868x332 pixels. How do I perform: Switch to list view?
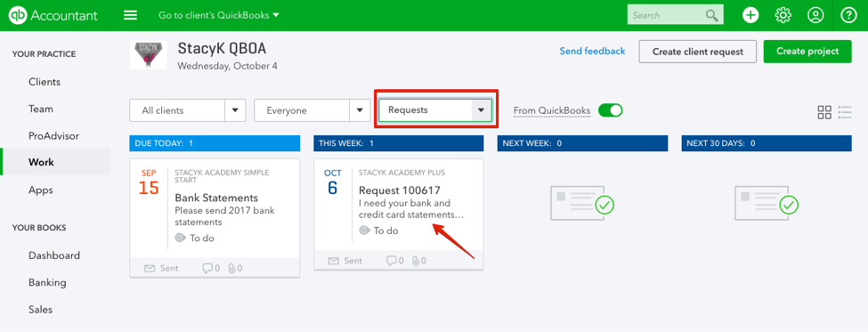[x=845, y=112]
